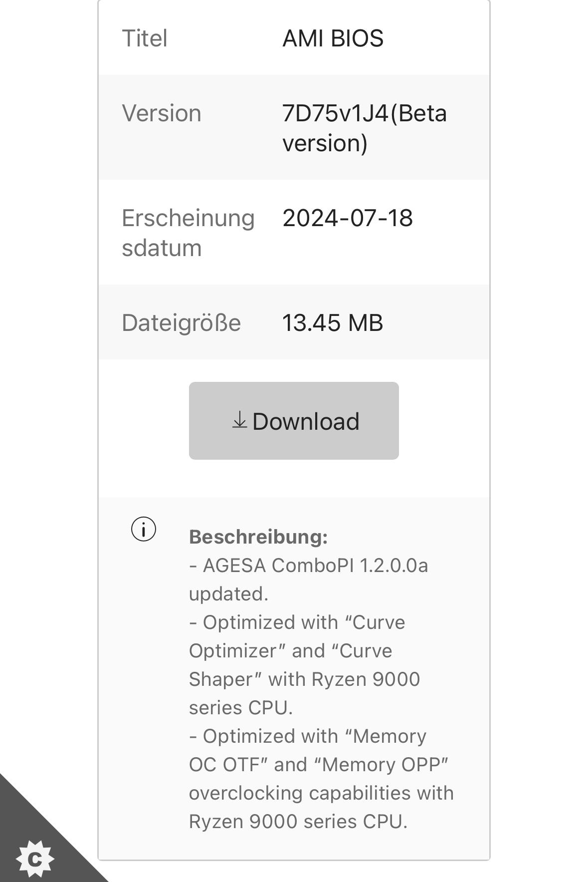The width and height of the screenshot is (588, 882).
Task: Select the Titel row label
Action: [145, 38]
